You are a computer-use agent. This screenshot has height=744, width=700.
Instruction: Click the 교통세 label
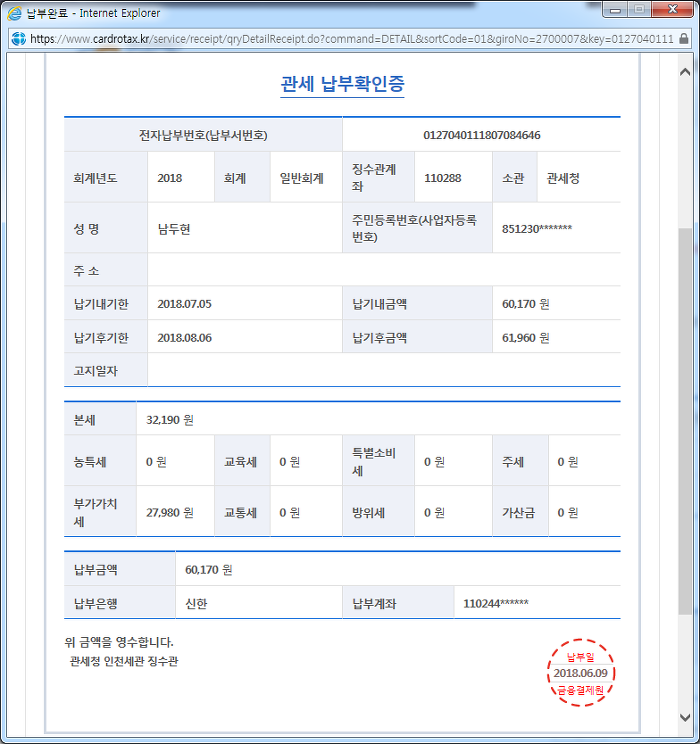pyautogui.click(x=240, y=513)
